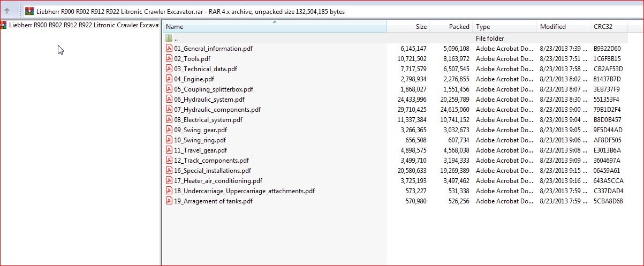Click packed value 526,256
This screenshot has height=266, width=644.
click(458, 201)
